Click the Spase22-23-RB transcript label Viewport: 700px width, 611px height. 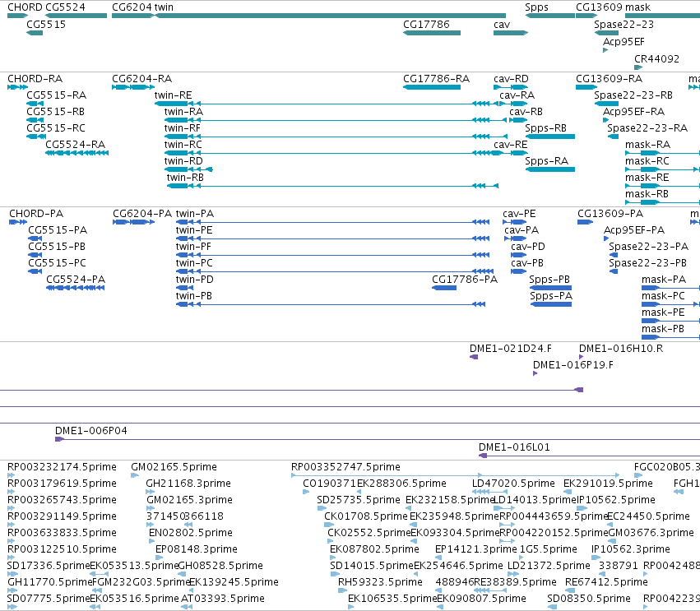633,95
